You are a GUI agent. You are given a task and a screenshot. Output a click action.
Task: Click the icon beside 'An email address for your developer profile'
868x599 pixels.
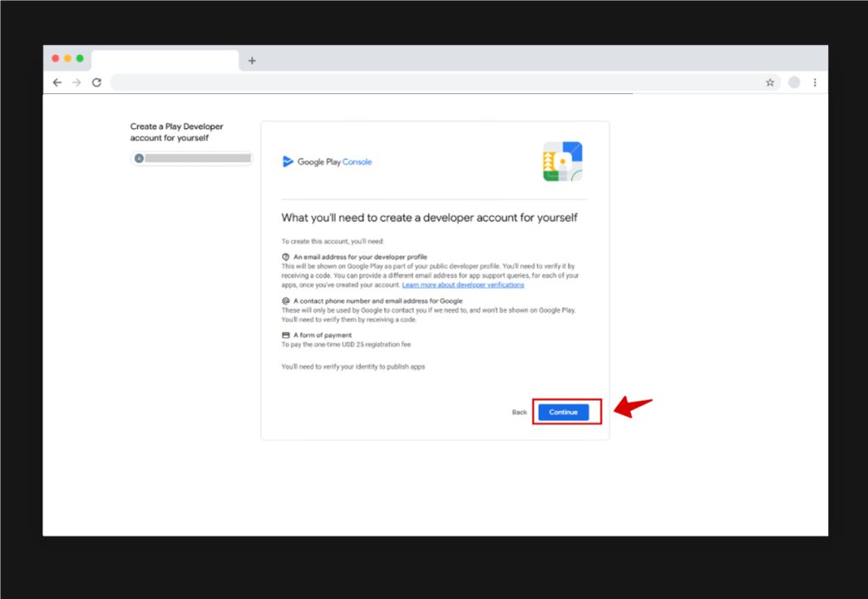tap(286, 257)
